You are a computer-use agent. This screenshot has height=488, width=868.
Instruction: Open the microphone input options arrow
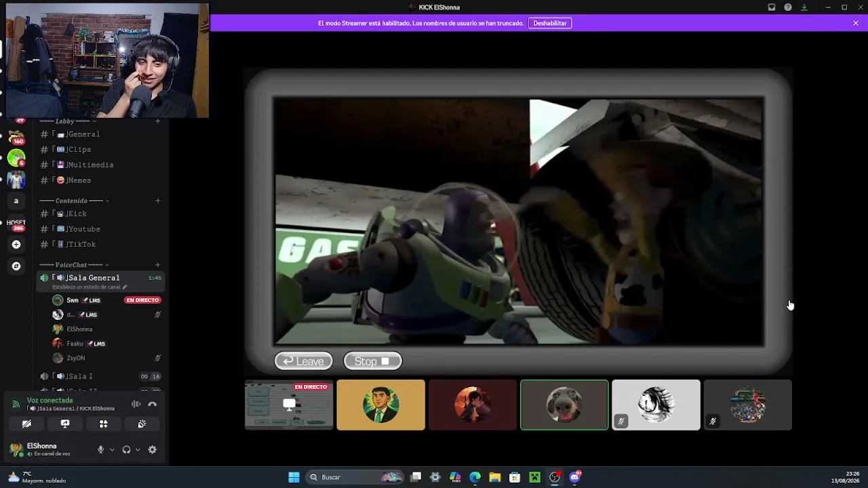pos(112,449)
